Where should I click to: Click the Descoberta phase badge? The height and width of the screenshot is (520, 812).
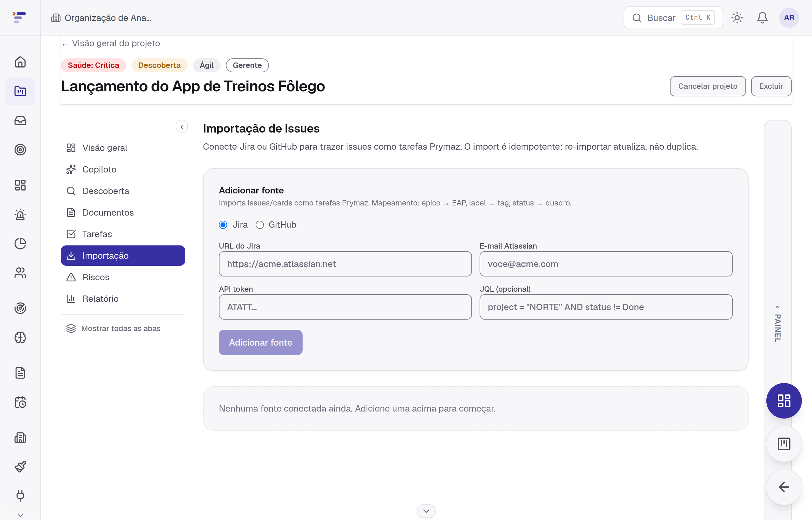coord(160,65)
